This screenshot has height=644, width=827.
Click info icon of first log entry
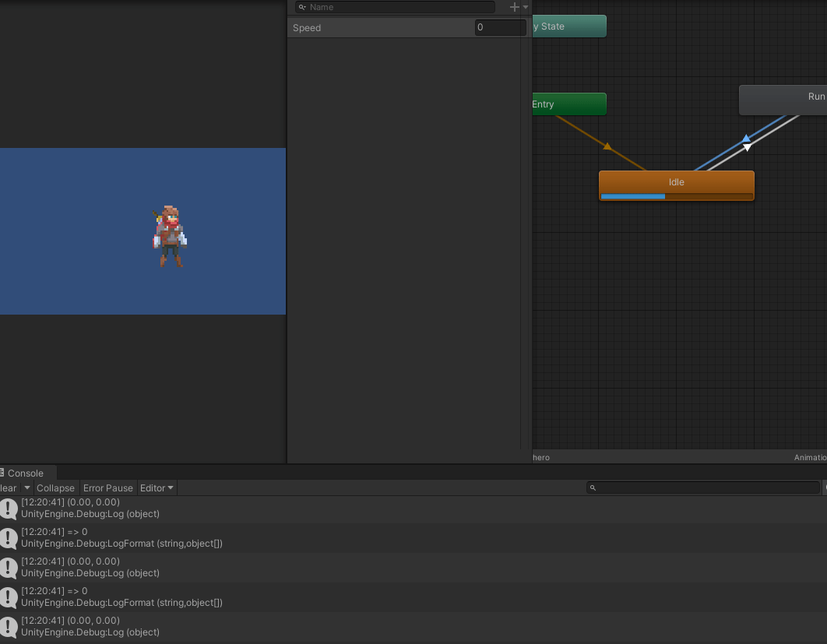9,509
